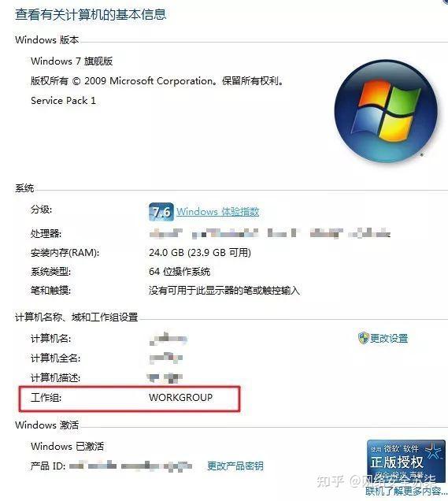448x501 pixels.
Task: Open the Windows 体验指数 link
Action: 218,212
